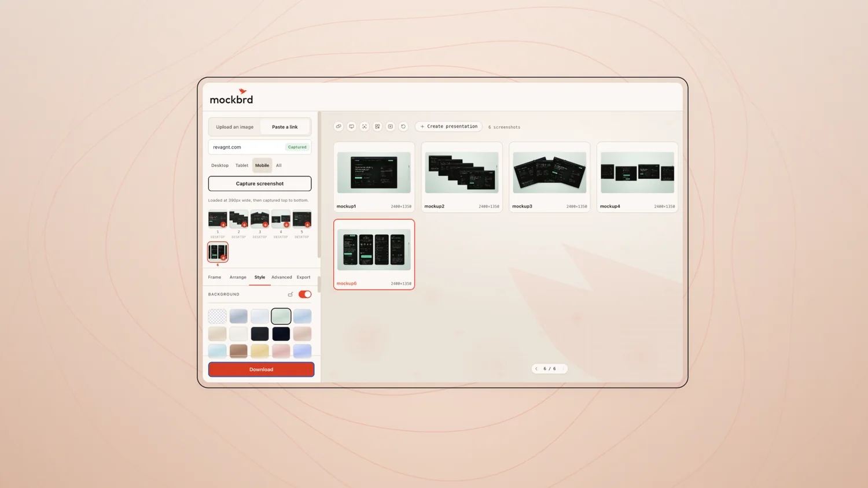Go to previous page with left arrow
The width and height of the screenshot is (868, 488).
[536, 369]
